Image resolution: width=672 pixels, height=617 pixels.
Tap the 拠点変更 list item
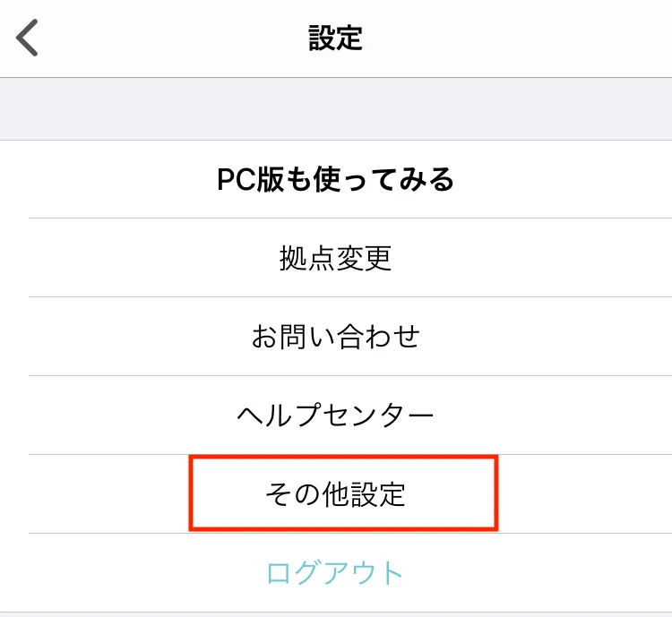pos(336,259)
